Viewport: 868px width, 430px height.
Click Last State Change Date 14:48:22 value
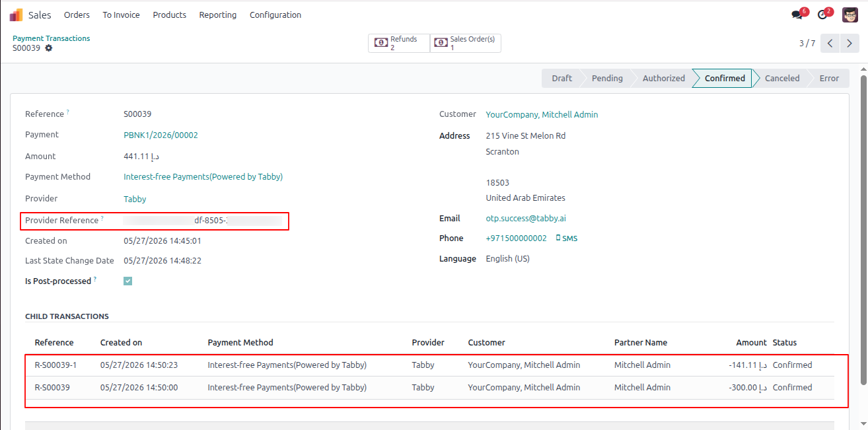(163, 261)
